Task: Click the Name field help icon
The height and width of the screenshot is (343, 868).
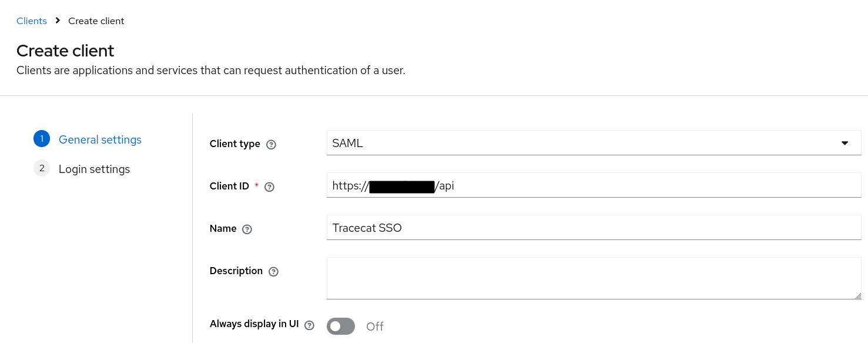Action: pos(247,229)
